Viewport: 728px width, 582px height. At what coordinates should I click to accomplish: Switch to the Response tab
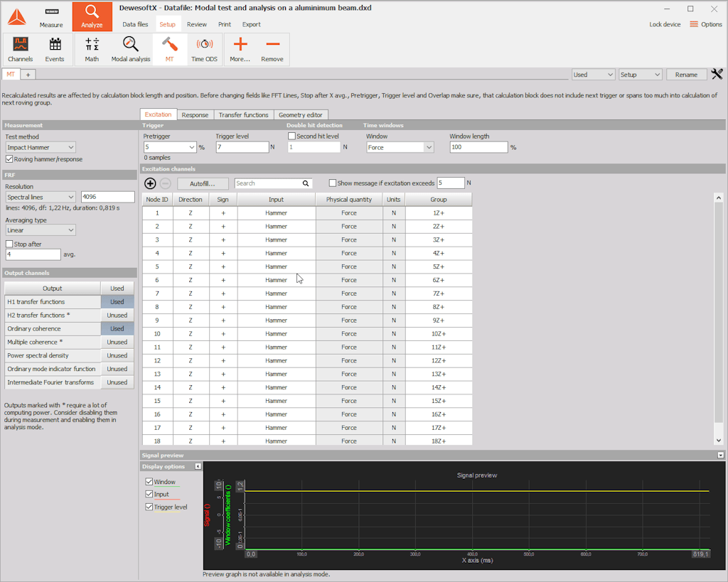coord(195,114)
